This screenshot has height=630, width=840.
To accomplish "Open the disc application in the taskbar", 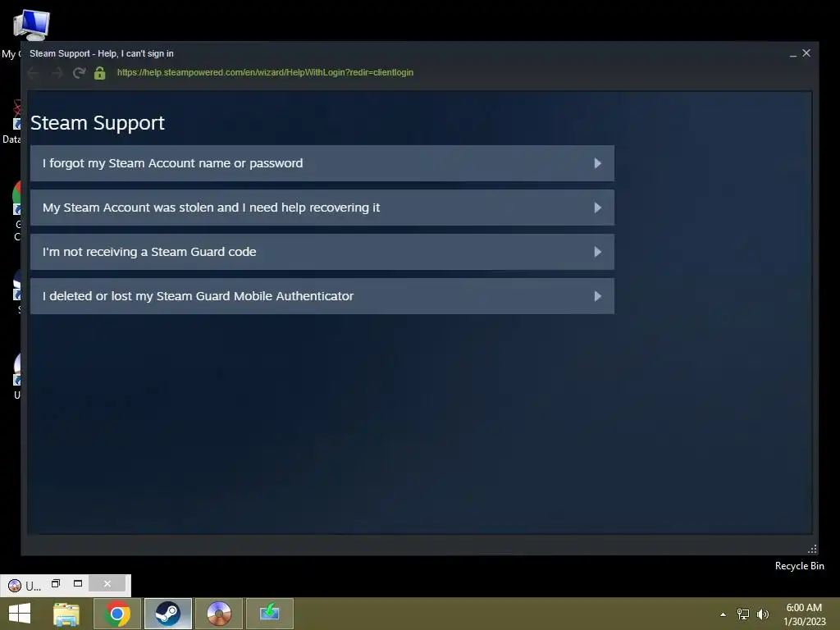I will [x=219, y=614].
